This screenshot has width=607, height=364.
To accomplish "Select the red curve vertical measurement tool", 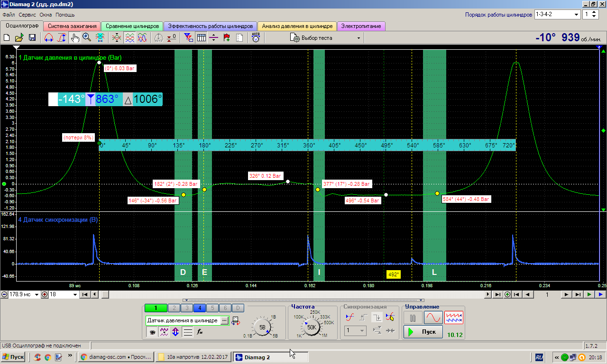I will click(x=62, y=38).
